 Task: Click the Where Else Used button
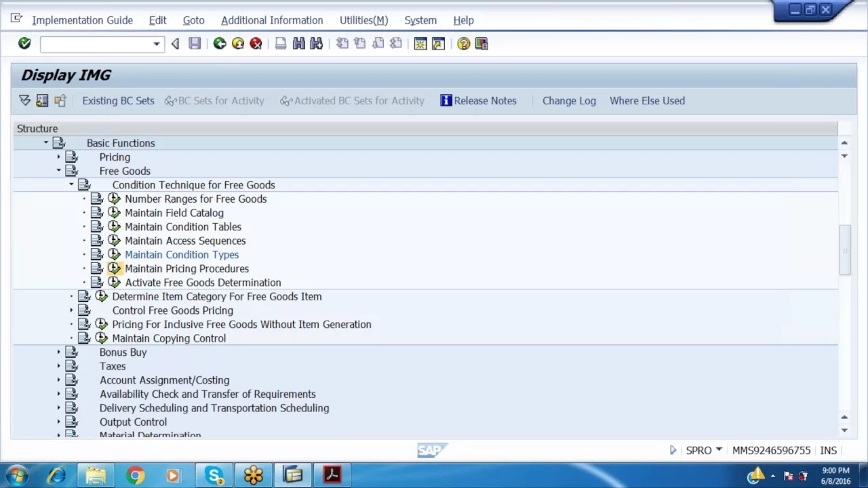647,100
